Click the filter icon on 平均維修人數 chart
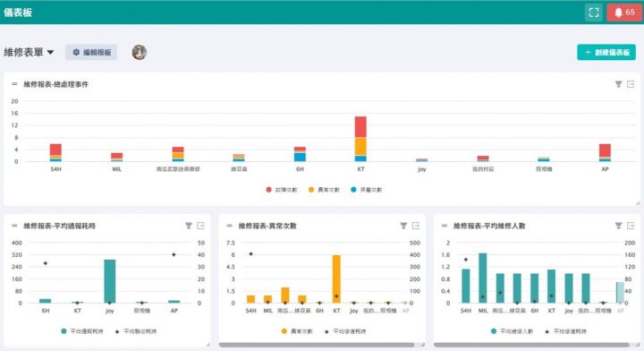Viewport: 644px width, 351px height. tap(619, 226)
